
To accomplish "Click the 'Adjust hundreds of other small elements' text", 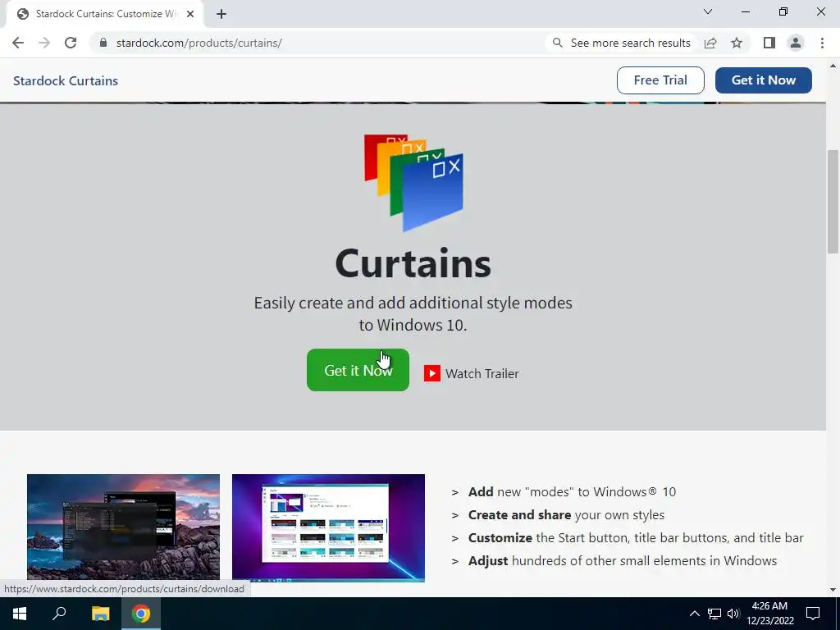I will point(623,561).
